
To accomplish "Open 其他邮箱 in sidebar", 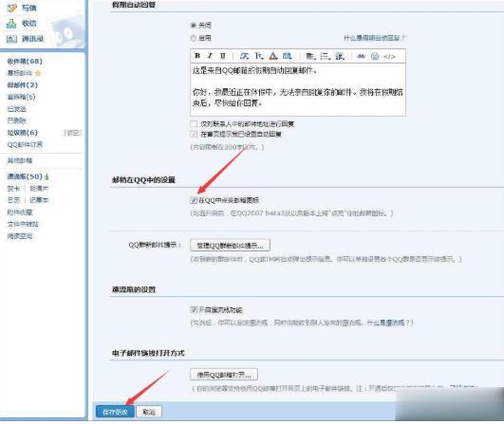I will tap(20, 160).
